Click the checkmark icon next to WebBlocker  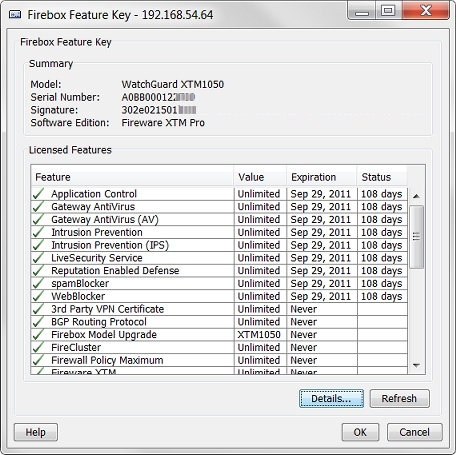pos(38,296)
